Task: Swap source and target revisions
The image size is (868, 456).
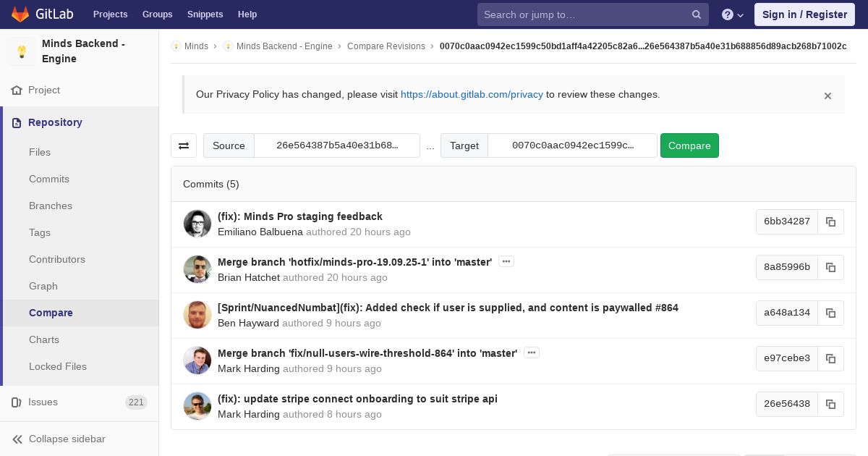Action: click(x=184, y=145)
